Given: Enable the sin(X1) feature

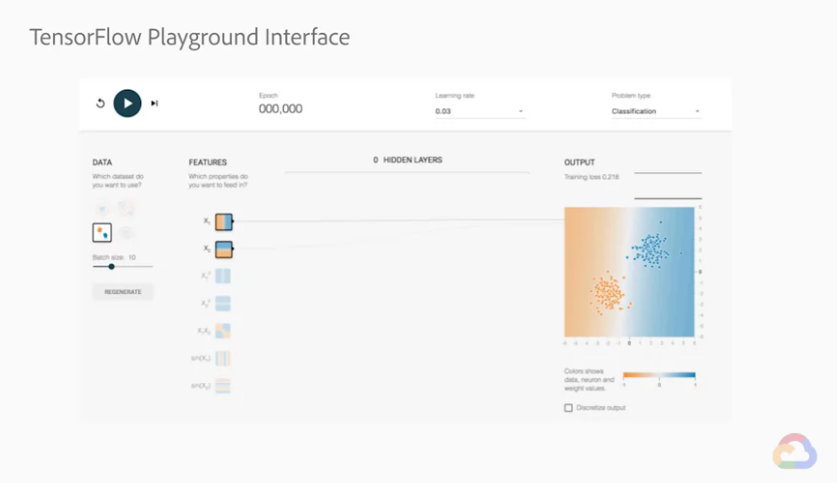Looking at the screenshot, I should pyautogui.click(x=223, y=358).
